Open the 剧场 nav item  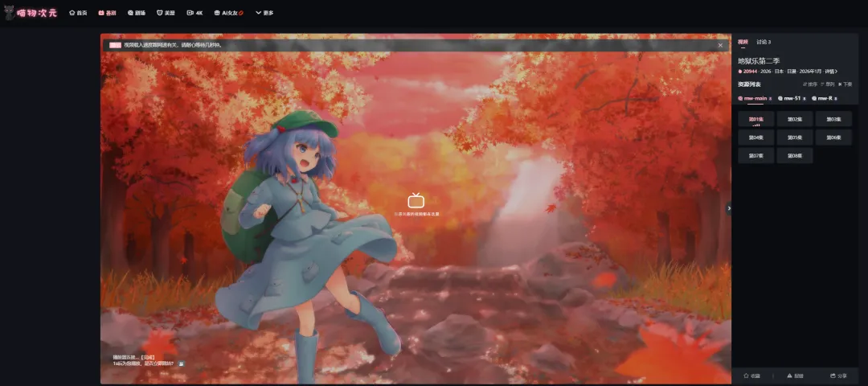click(136, 13)
